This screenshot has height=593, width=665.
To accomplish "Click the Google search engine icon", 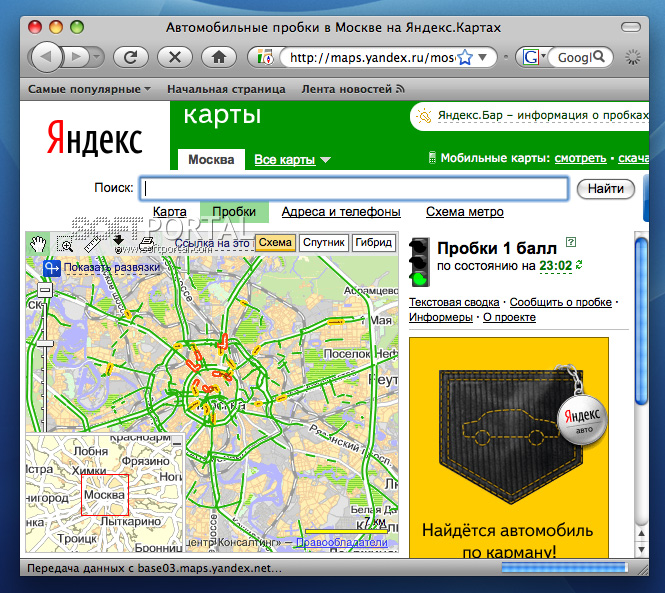I will 530,57.
